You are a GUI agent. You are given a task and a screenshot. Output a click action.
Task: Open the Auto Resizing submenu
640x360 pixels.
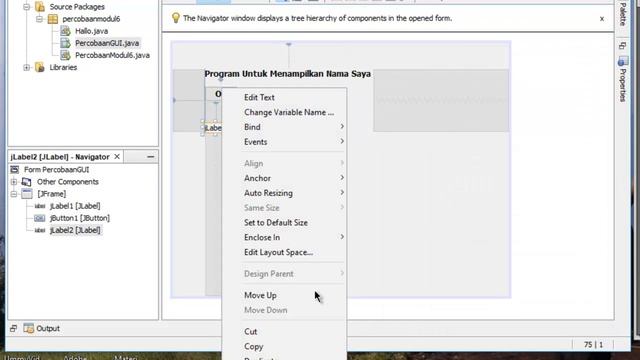(268, 193)
